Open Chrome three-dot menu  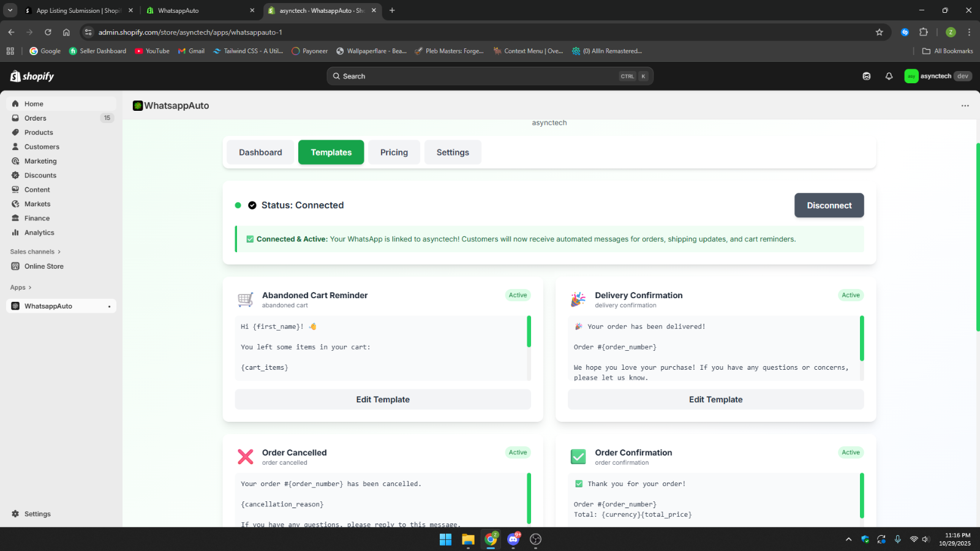(x=969, y=32)
